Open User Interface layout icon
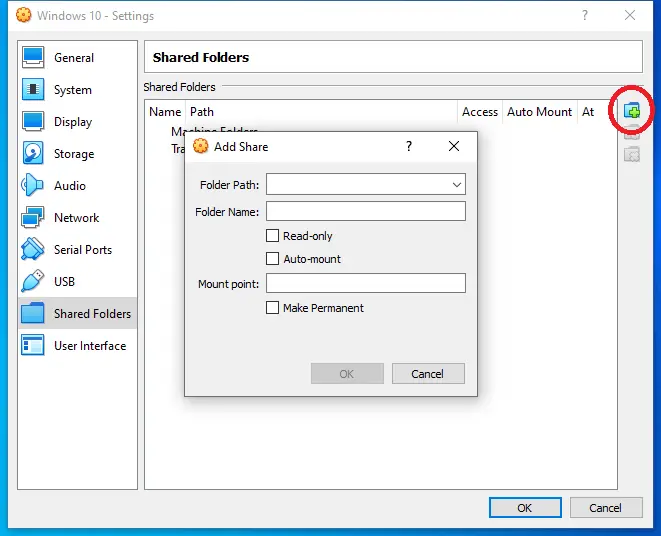 [x=32, y=345]
